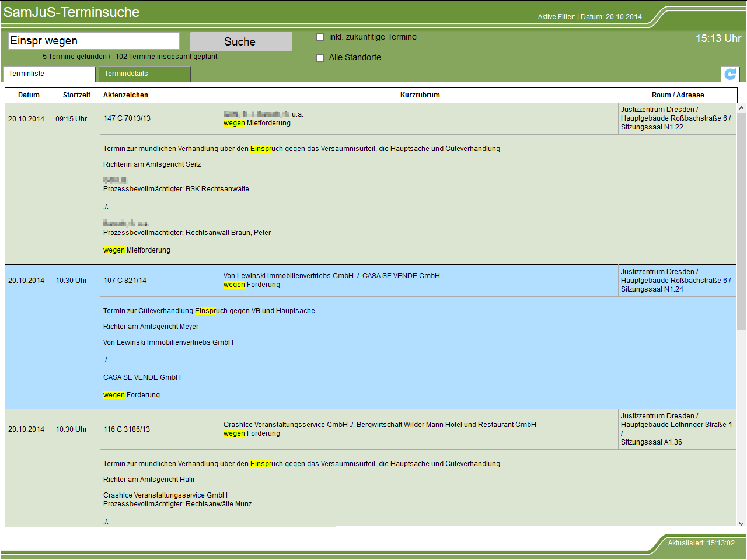Tick the Alle Standorte checkbox
Viewport: 747px width, 560px height.
[x=320, y=58]
